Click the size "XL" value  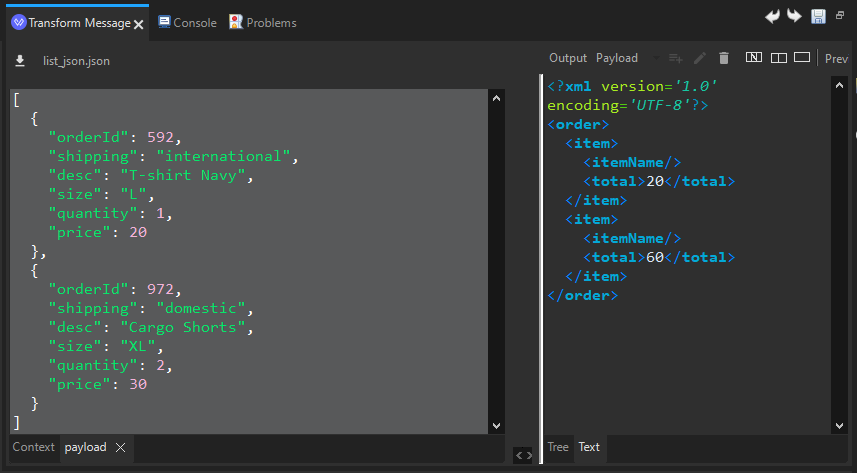coord(138,347)
